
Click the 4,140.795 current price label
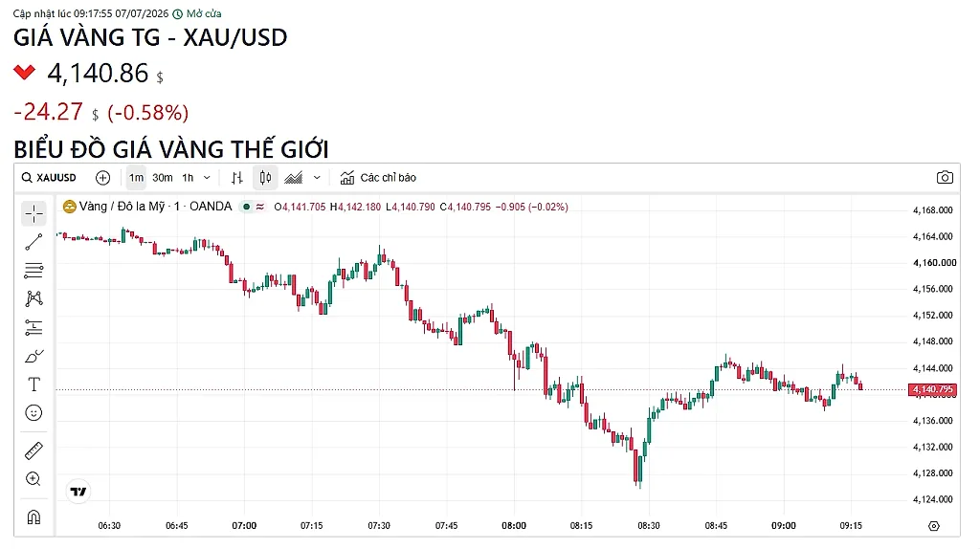coord(932,389)
